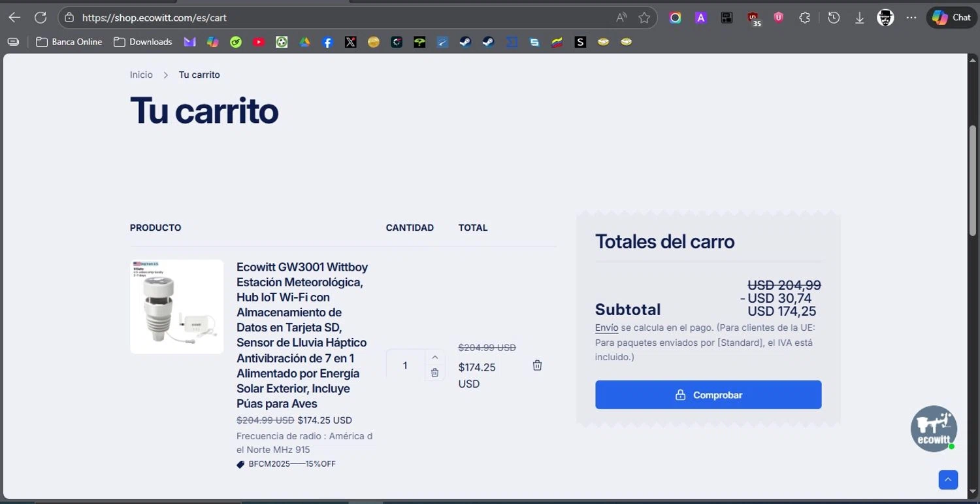Open the Ecowitt GW3001 Wittboy product title link
Viewport: 980px width, 504px height.
304,335
